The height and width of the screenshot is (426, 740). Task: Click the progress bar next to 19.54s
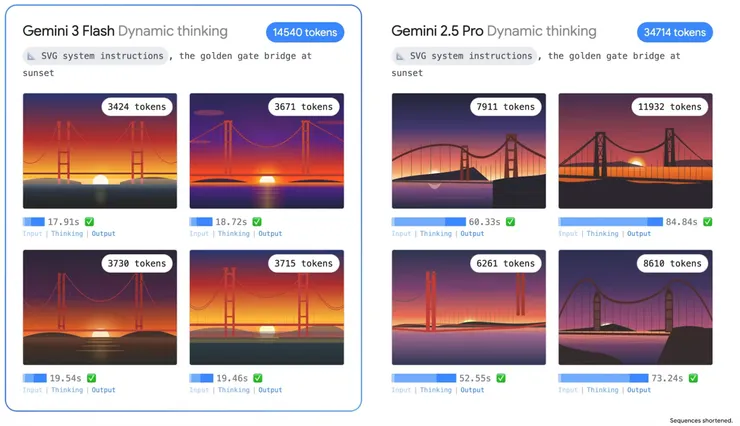(x=35, y=378)
